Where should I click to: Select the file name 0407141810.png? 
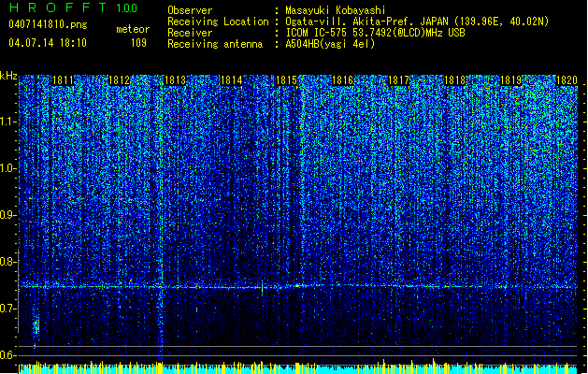tap(48, 25)
